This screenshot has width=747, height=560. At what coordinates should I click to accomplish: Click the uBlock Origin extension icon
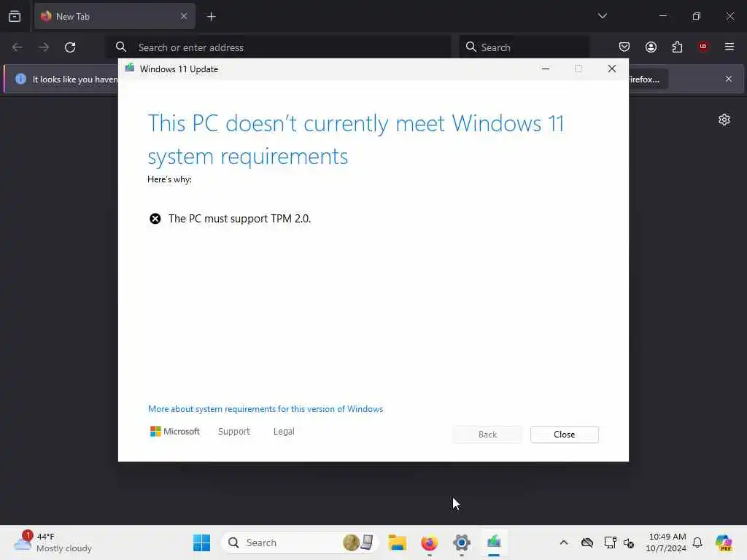tap(703, 47)
